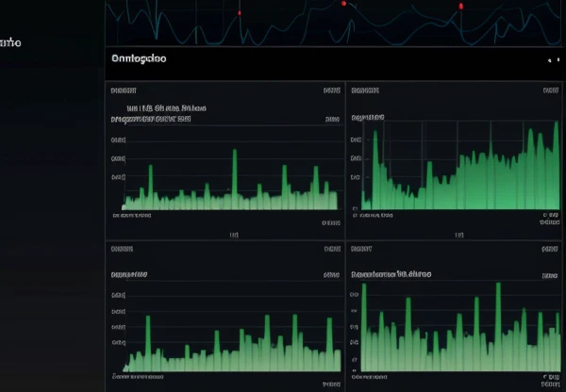Select the partially visible left sidebar item
This screenshot has height=392, width=566.
point(11,42)
